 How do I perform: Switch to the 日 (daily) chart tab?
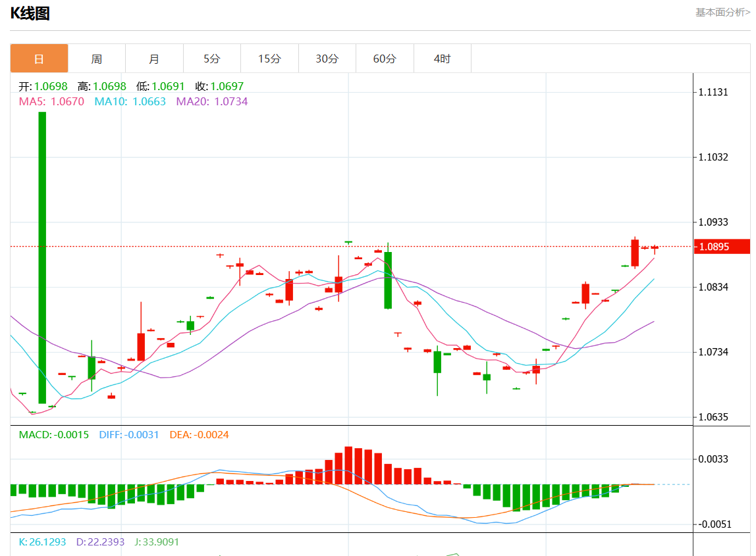pyautogui.click(x=39, y=59)
